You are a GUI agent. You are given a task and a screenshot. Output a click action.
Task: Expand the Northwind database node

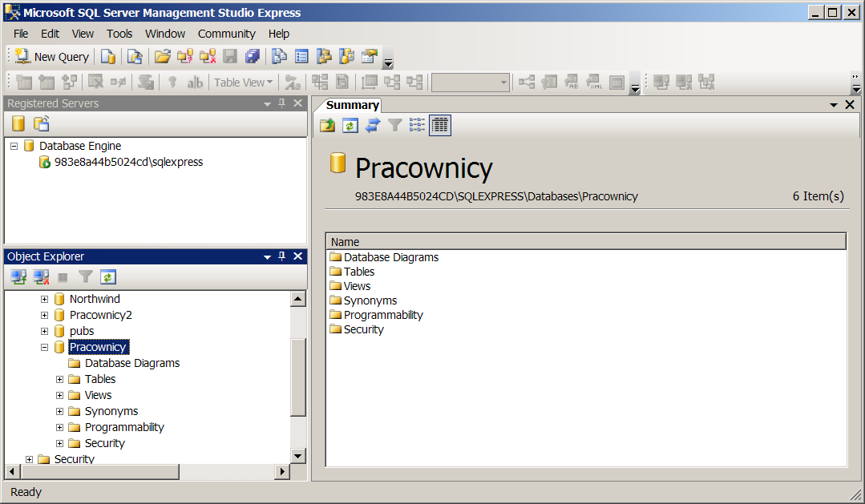click(x=45, y=300)
